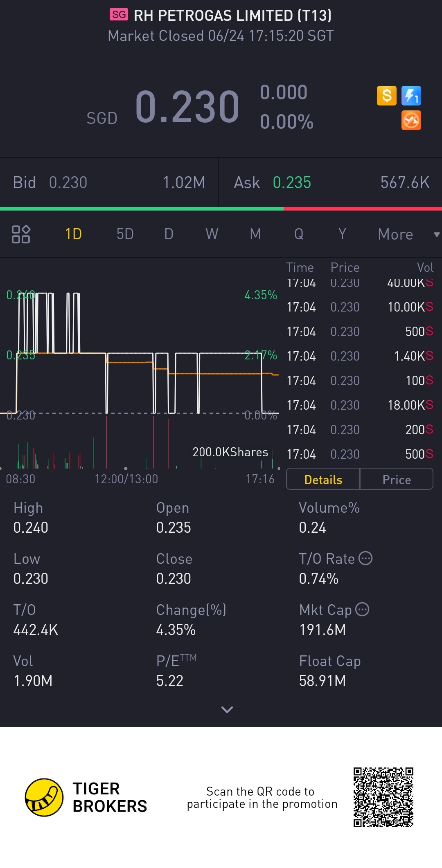The image size is (442, 868).
Task: Open the chart layout grid icon
Action: (x=21, y=234)
